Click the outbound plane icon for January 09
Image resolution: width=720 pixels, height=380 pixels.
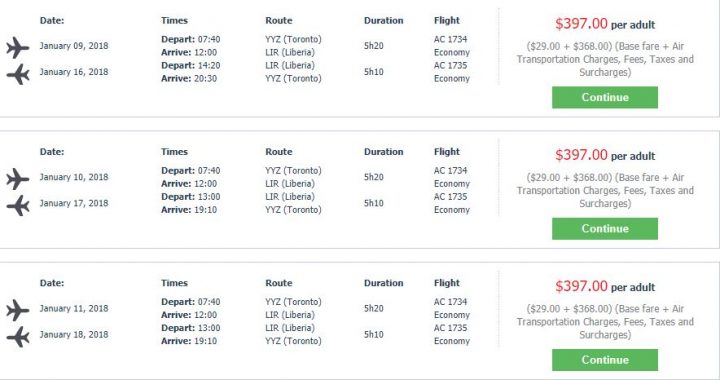18,47
